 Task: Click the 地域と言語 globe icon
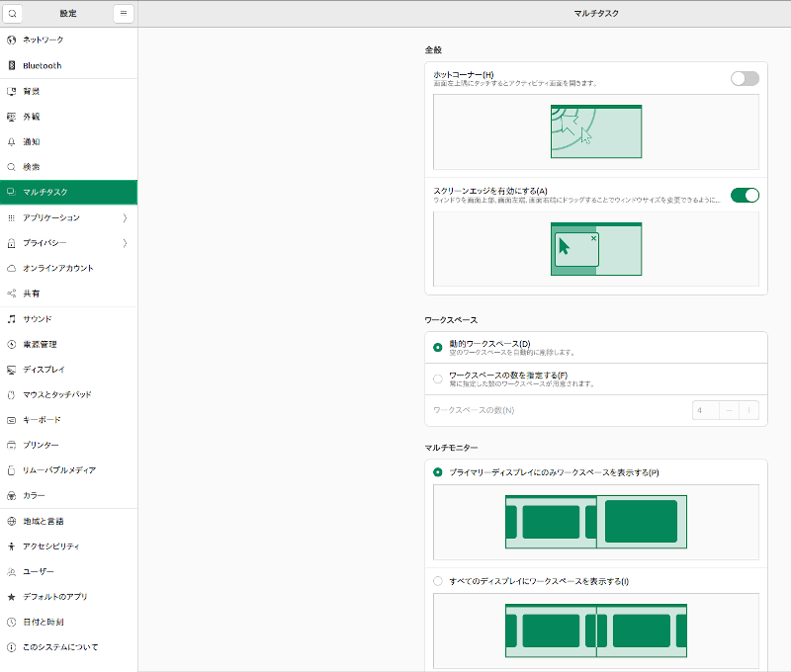[x=12, y=521]
